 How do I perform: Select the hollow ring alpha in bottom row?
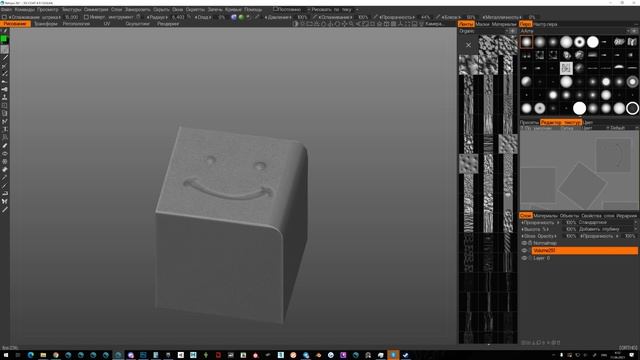click(x=632, y=108)
